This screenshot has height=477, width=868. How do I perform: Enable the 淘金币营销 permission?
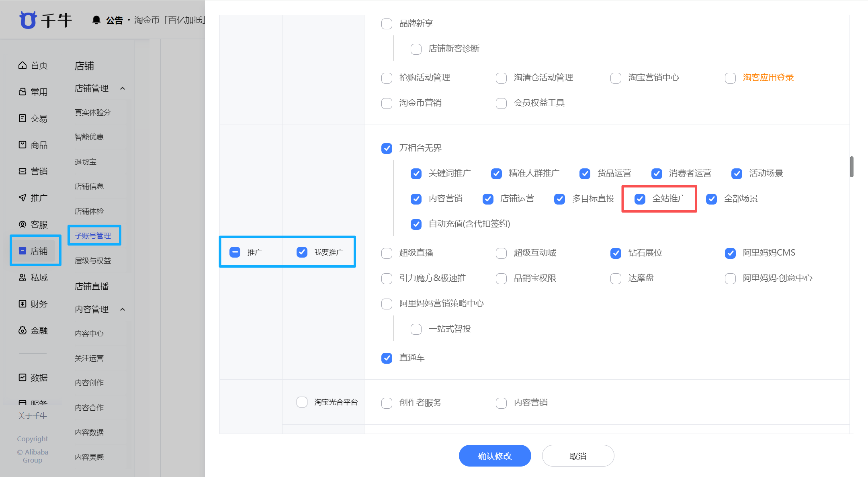coord(387,103)
